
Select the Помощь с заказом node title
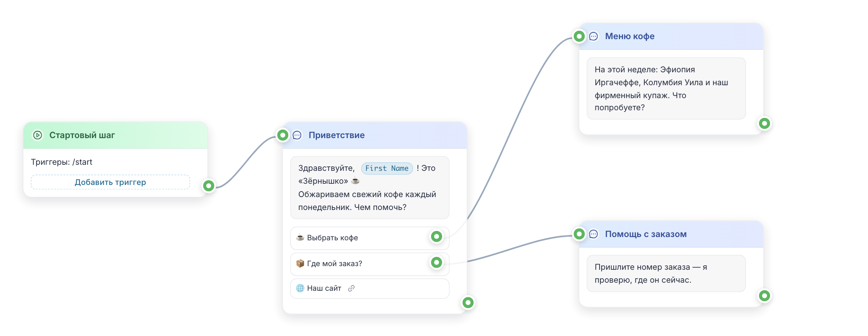click(x=646, y=234)
